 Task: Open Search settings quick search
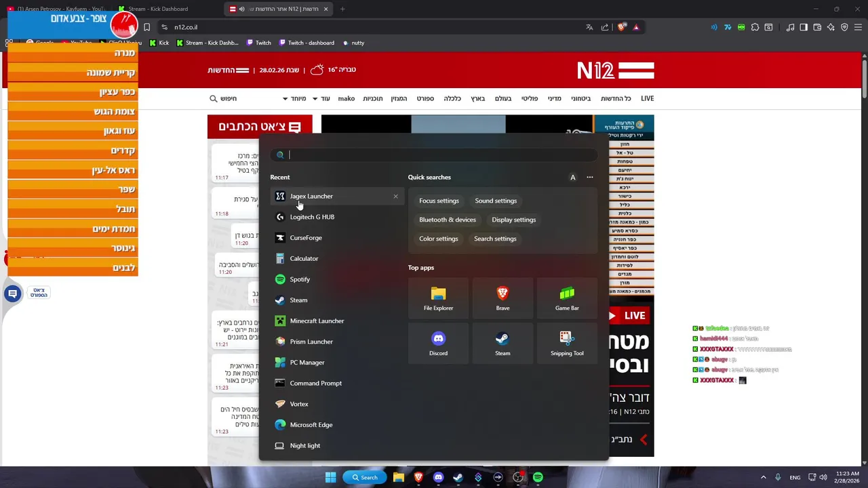click(495, 239)
